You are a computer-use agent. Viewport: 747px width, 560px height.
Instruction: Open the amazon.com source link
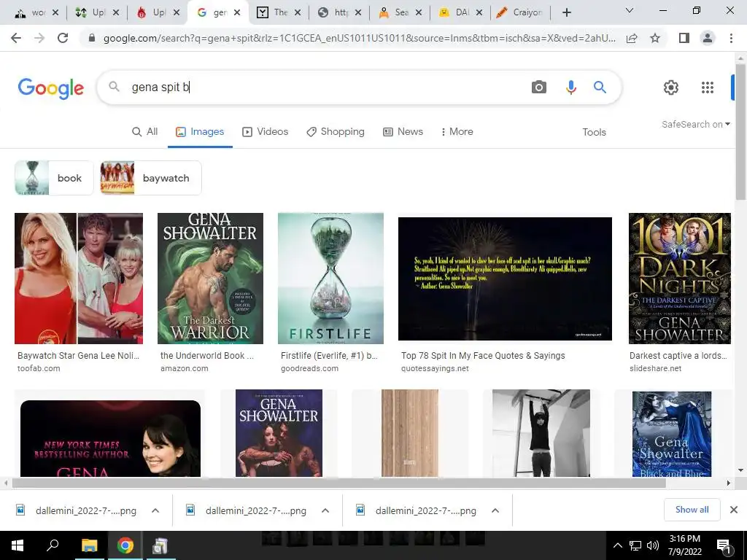tap(185, 368)
